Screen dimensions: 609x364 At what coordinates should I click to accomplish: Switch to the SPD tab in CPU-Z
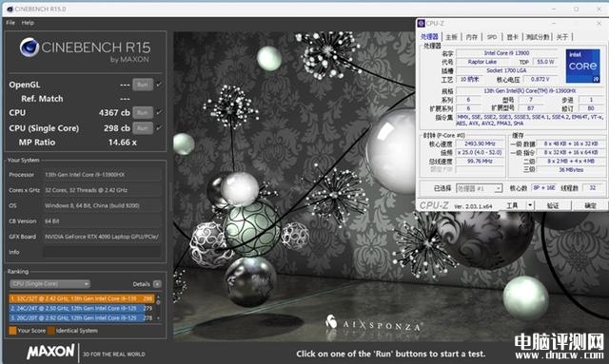(x=492, y=37)
